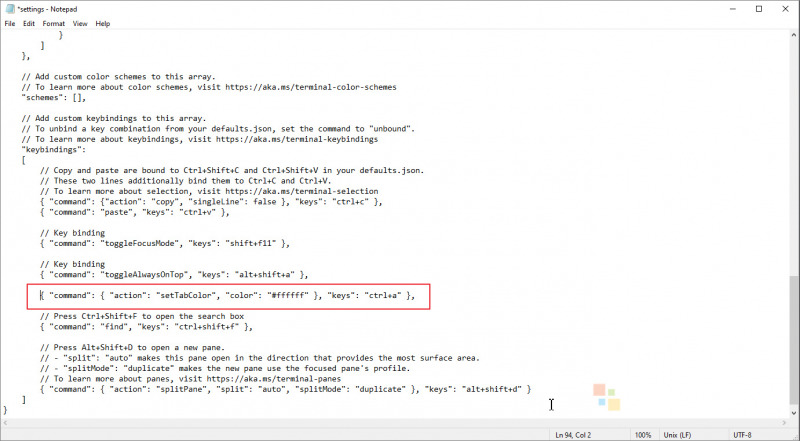Open the Edit menu

point(29,23)
